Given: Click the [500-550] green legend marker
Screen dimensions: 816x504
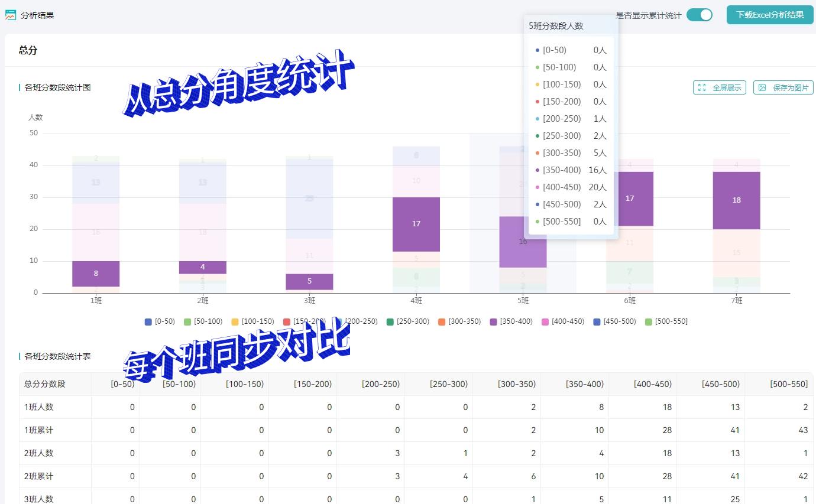Looking at the screenshot, I should pyautogui.click(x=649, y=321).
